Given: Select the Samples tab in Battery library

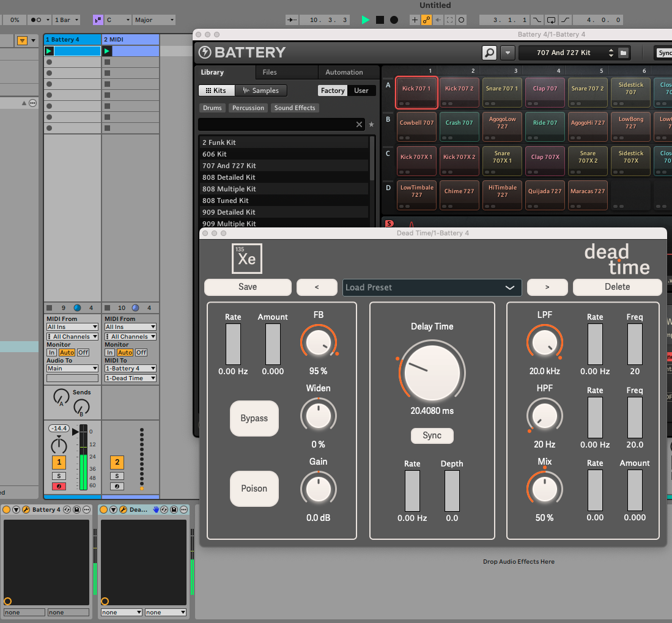Looking at the screenshot, I should click(261, 90).
